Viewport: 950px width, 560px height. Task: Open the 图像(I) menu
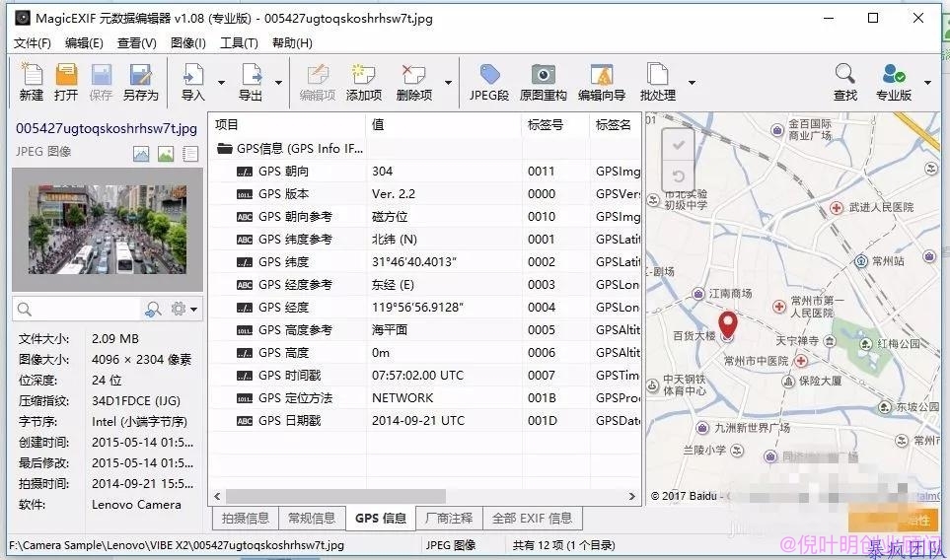point(187,43)
